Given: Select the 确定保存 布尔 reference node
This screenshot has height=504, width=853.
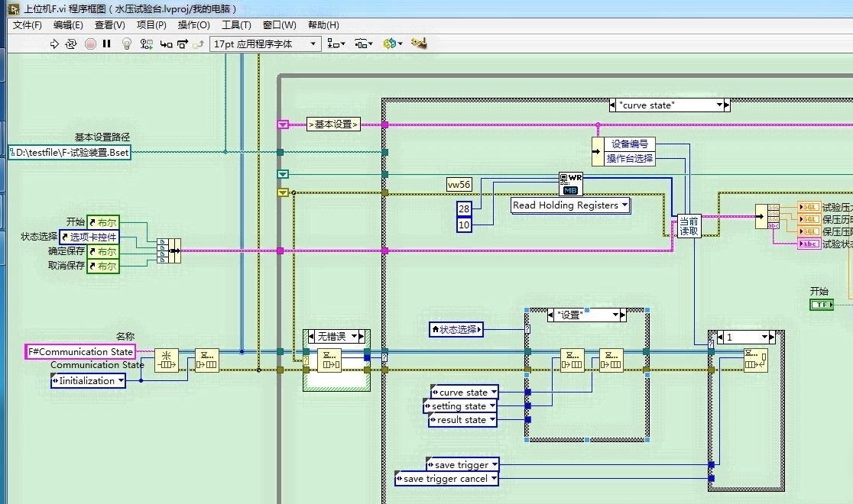Looking at the screenshot, I should pos(103,251).
